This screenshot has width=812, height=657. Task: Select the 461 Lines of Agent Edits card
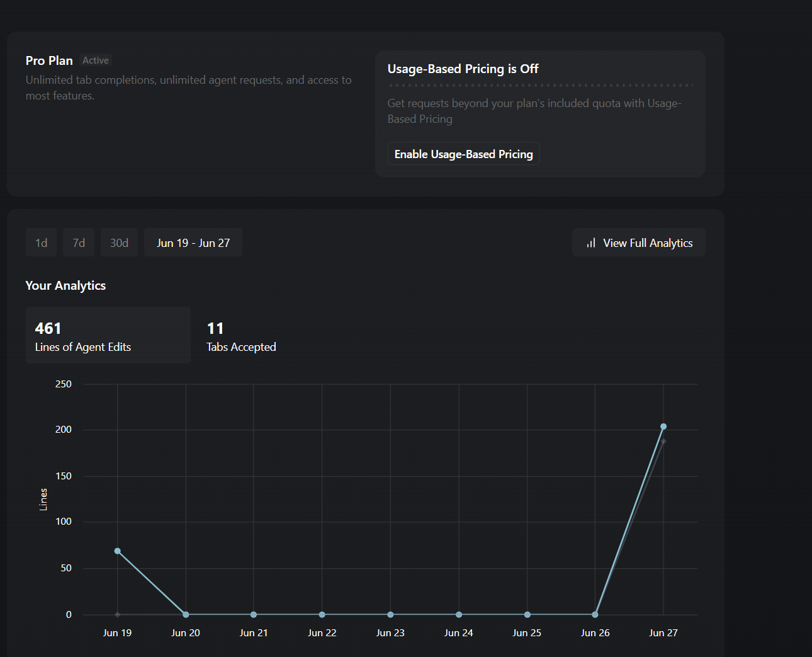click(108, 335)
